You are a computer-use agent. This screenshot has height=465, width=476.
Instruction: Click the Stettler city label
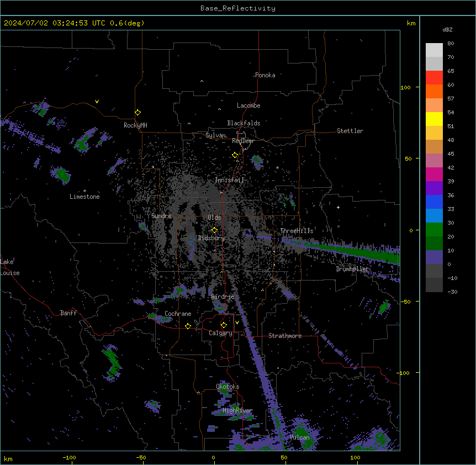[350, 131]
